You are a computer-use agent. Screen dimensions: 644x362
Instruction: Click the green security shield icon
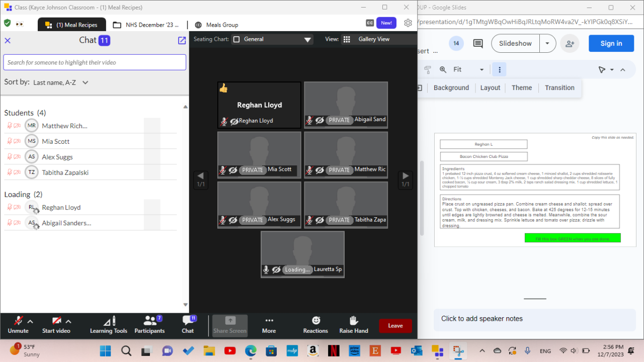point(7,23)
